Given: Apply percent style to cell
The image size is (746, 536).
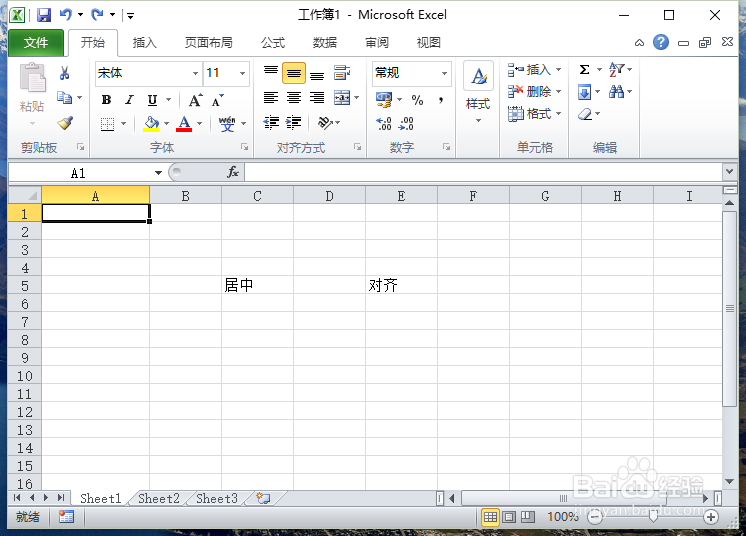Looking at the screenshot, I should [417, 100].
